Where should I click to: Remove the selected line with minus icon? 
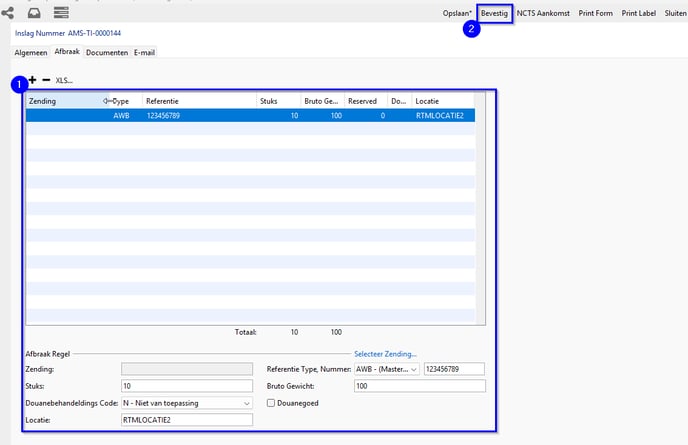tap(46, 80)
